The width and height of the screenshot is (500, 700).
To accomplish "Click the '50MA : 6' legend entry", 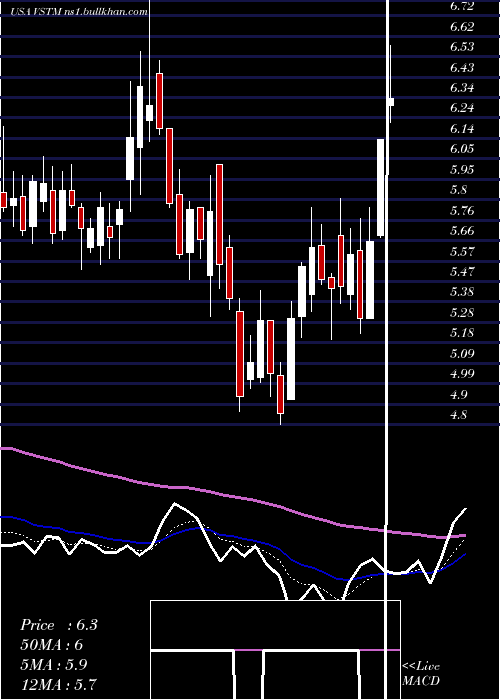I will [51, 645].
